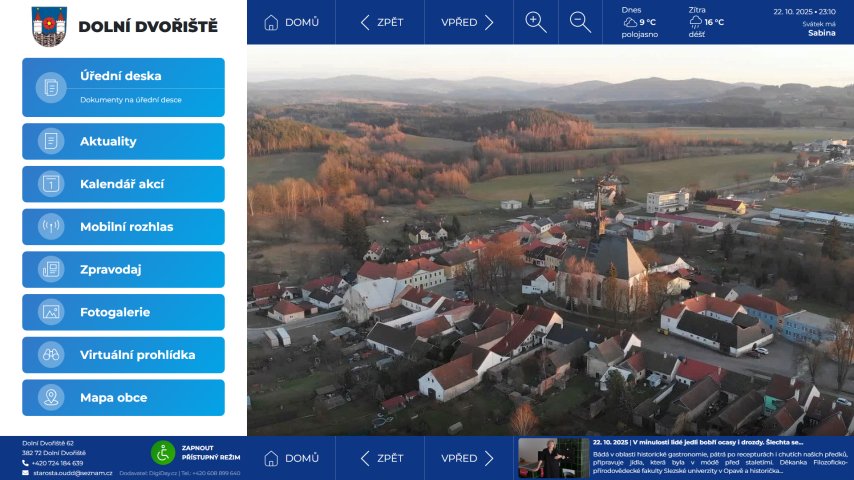Click the zoom in magnifier icon
Viewport: 854px width, 480px height.
(536, 22)
